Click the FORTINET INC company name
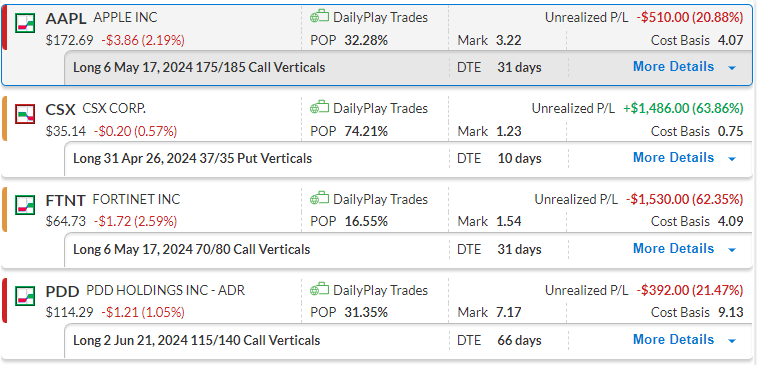This screenshot has width=757, height=365. [x=136, y=199]
